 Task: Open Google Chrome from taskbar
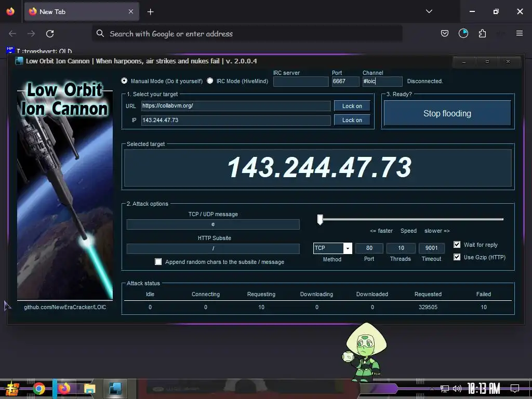click(x=39, y=389)
